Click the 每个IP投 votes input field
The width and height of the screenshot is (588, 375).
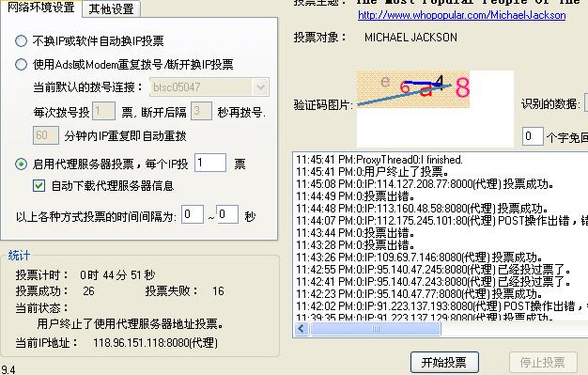click(x=210, y=163)
